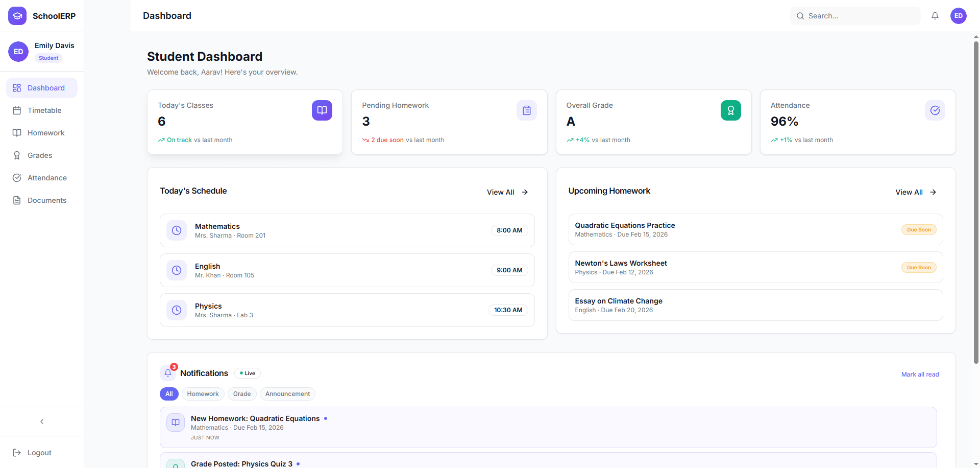The width and height of the screenshot is (980, 468).
Task: Click View All in Today's Schedule
Action: (x=507, y=192)
